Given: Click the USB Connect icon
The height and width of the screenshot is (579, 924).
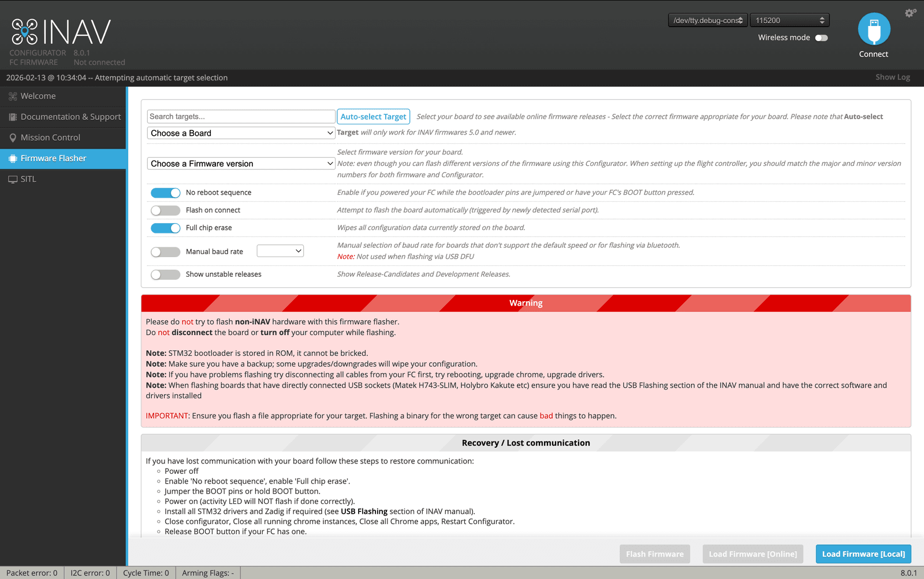Looking at the screenshot, I should point(874,29).
